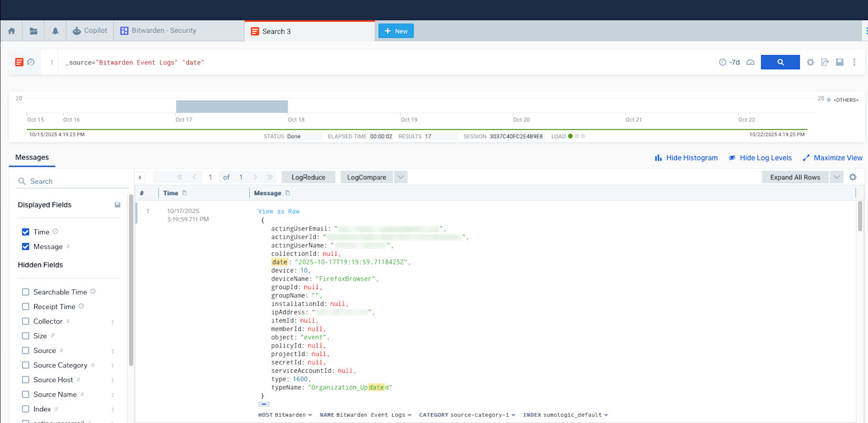The width and height of the screenshot is (868, 423).
Task: Open the Expand All Rows chevron menu
Action: coord(836,177)
